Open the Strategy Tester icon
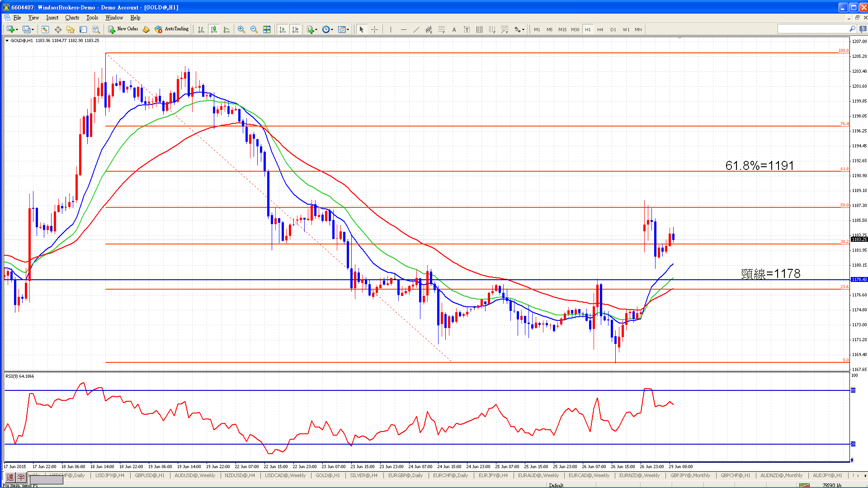The image size is (868, 488). [96, 29]
